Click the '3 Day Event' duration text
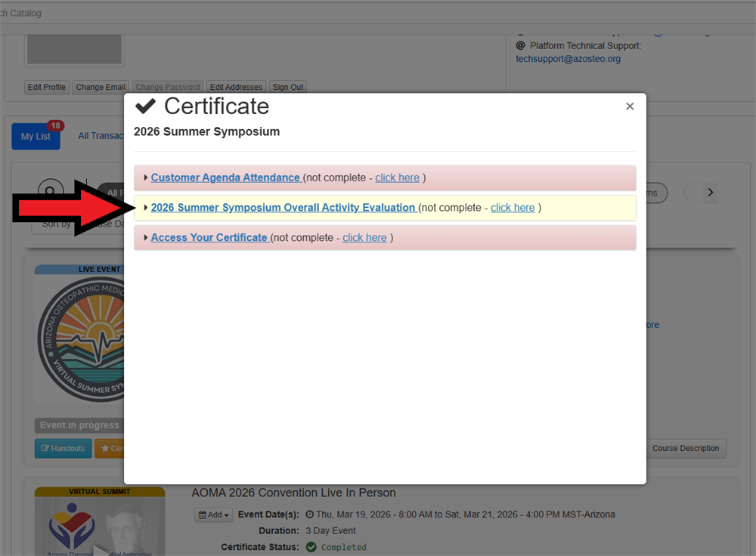Viewport: 756px width, 556px height. pos(330,531)
